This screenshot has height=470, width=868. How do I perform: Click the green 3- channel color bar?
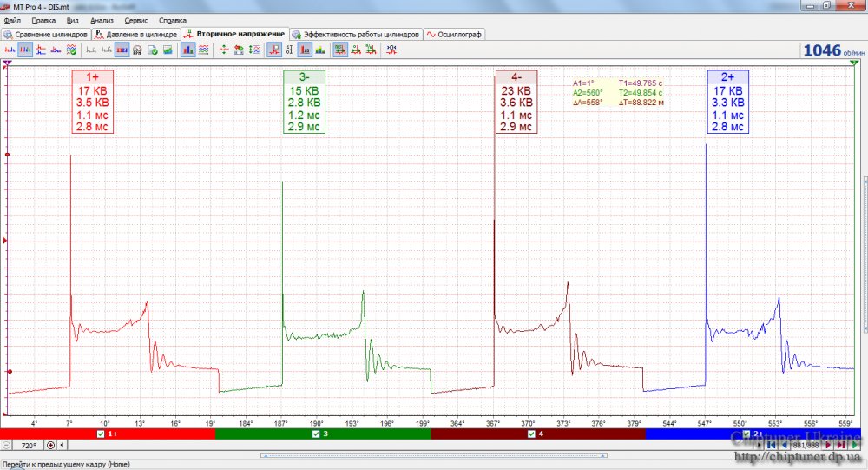pos(323,434)
